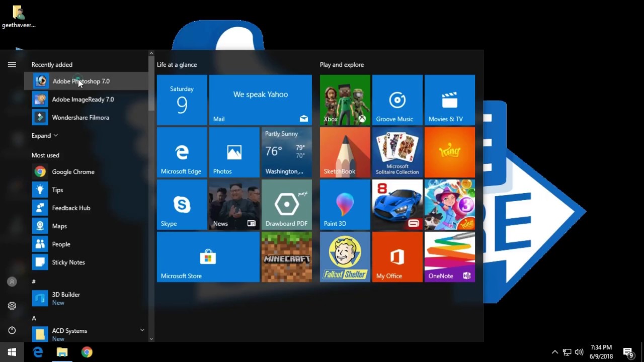644x362 pixels.
Task: Launch Adobe ImageReady 7.0
Action: point(86,99)
